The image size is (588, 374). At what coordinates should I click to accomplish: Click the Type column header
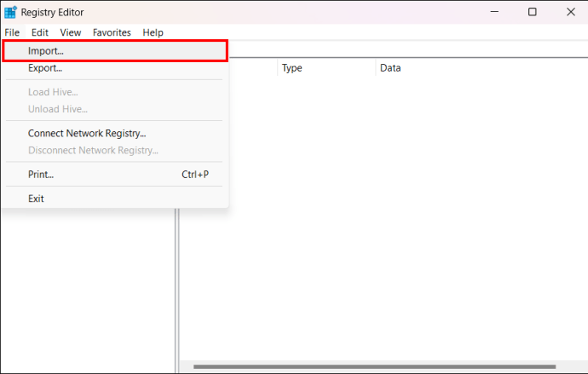point(326,68)
